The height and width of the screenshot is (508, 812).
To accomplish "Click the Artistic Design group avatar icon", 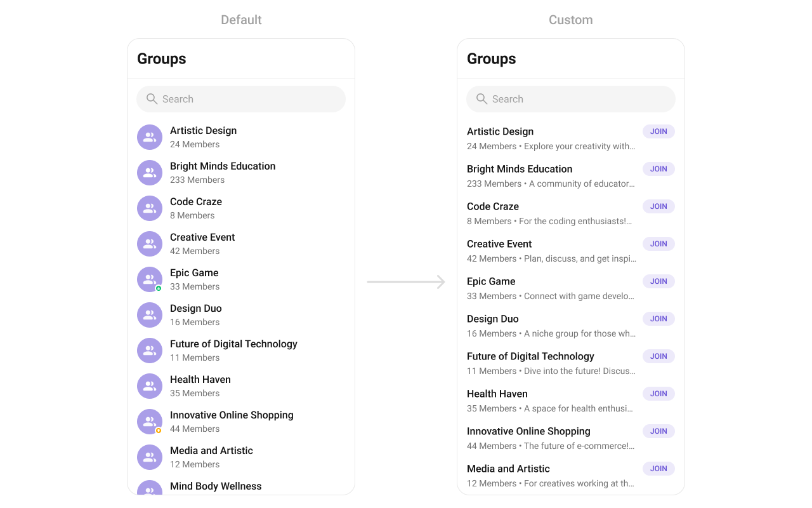I will tap(150, 137).
